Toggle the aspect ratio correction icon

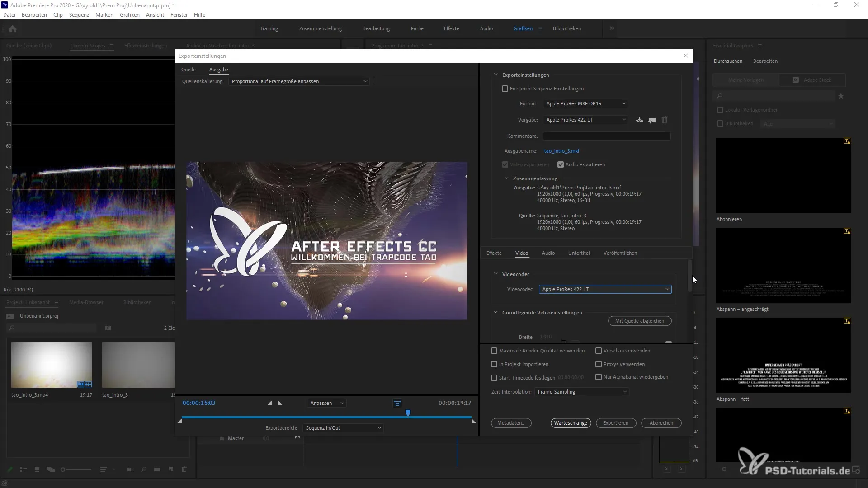(x=397, y=403)
